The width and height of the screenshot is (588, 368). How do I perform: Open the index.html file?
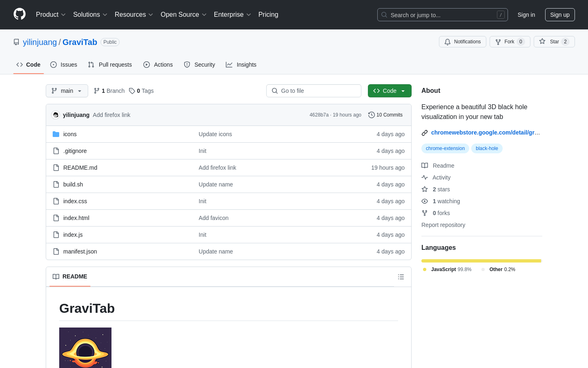tap(76, 218)
